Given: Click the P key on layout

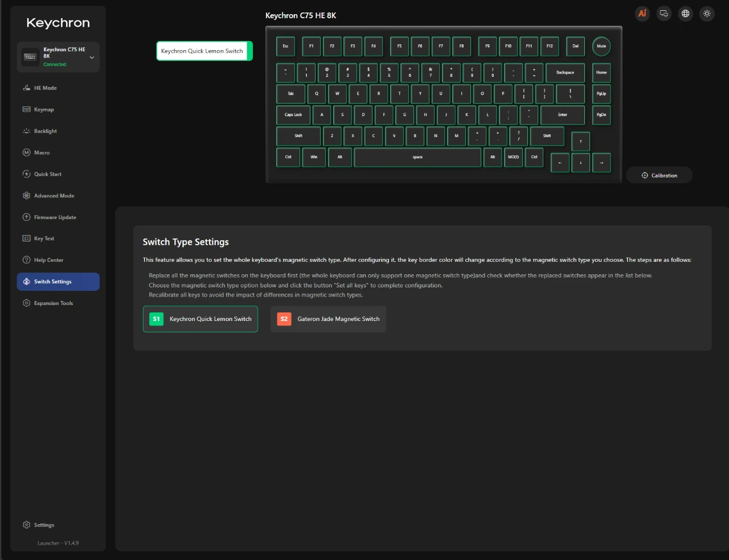Looking at the screenshot, I should pyautogui.click(x=503, y=94).
